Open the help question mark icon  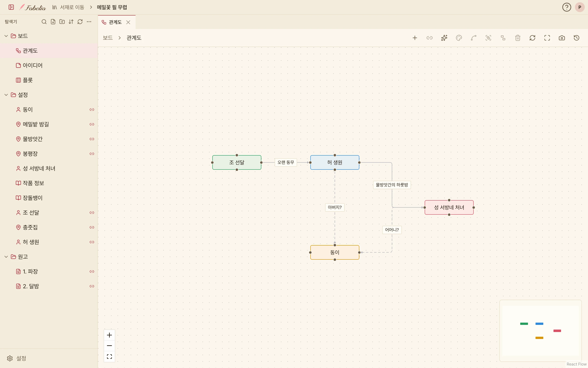[567, 7]
